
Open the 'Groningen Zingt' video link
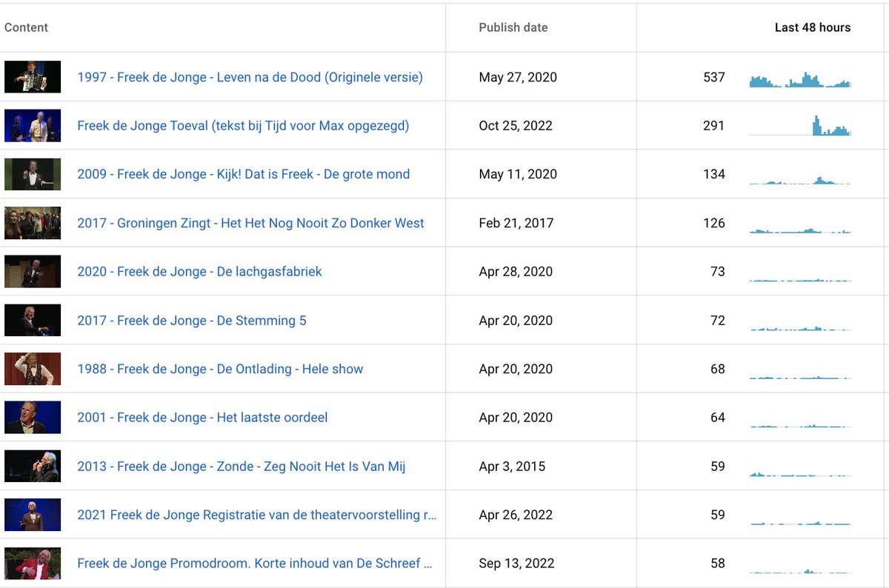click(x=250, y=223)
